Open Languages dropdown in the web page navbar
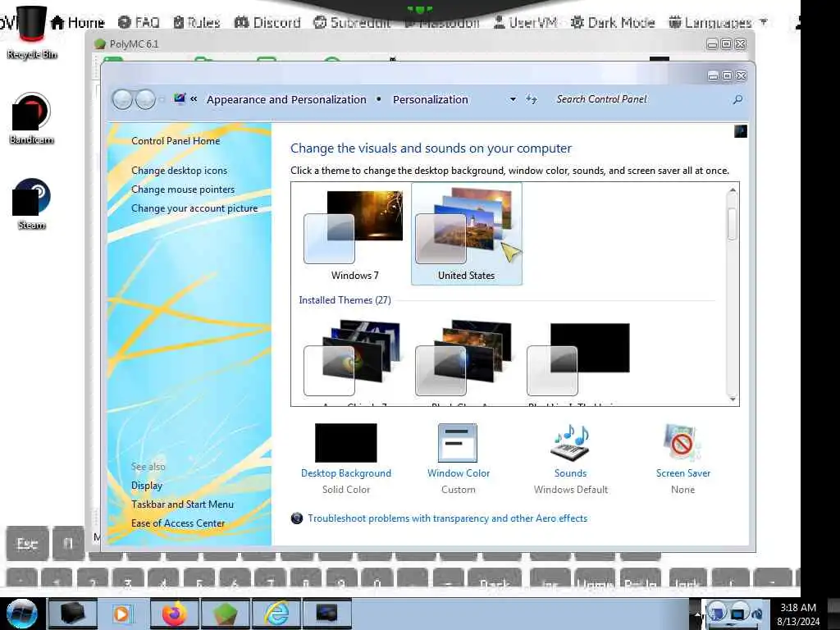Image resolution: width=840 pixels, height=630 pixels. tap(718, 22)
